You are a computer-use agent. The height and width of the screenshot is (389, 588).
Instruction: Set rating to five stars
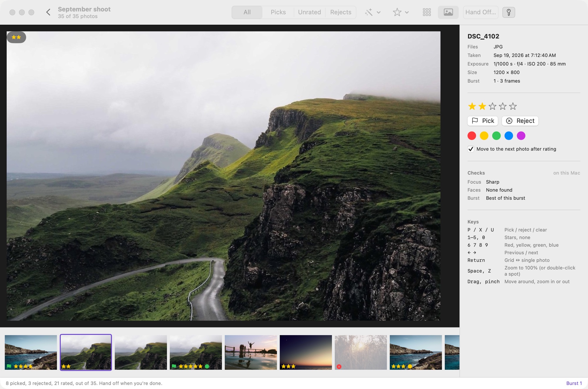(513, 106)
